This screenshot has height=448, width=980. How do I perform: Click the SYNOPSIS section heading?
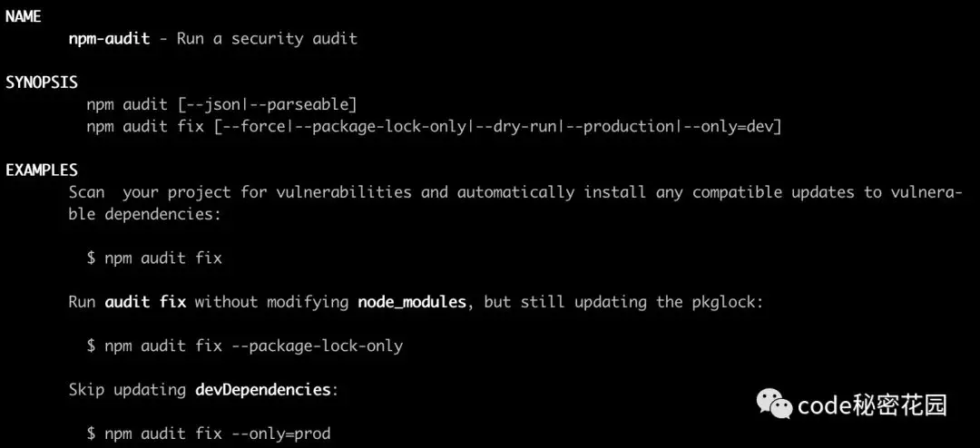pos(42,83)
